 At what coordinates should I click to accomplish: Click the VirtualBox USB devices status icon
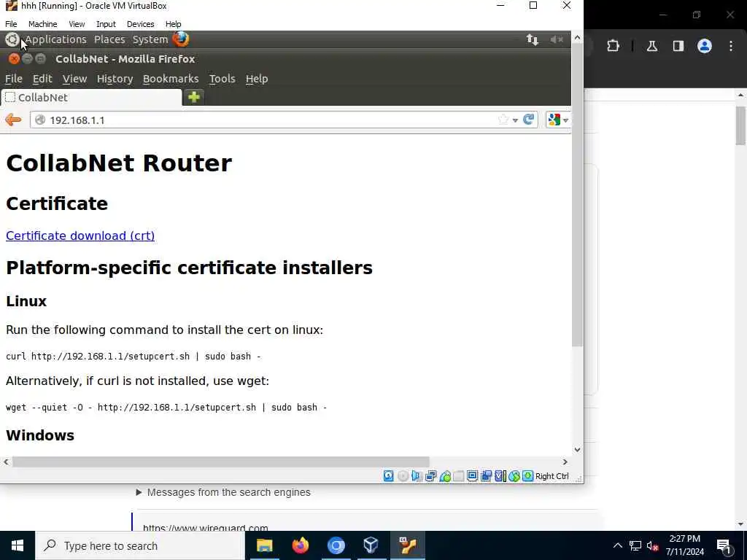click(x=445, y=475)
